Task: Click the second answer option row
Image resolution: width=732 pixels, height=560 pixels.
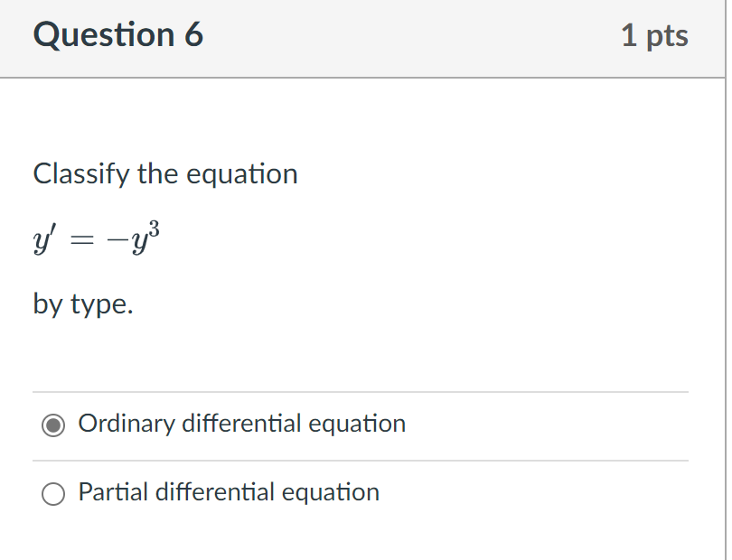Action: 361,493
